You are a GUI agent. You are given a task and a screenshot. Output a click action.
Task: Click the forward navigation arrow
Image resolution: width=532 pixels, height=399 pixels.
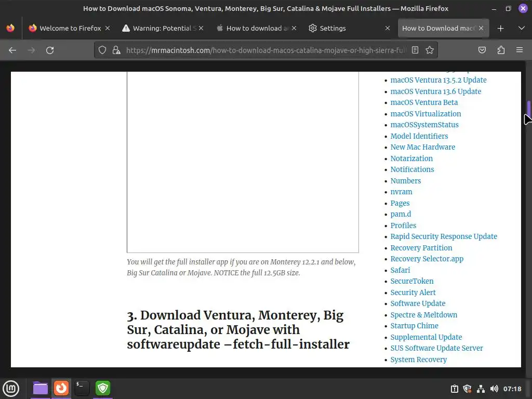31,50
